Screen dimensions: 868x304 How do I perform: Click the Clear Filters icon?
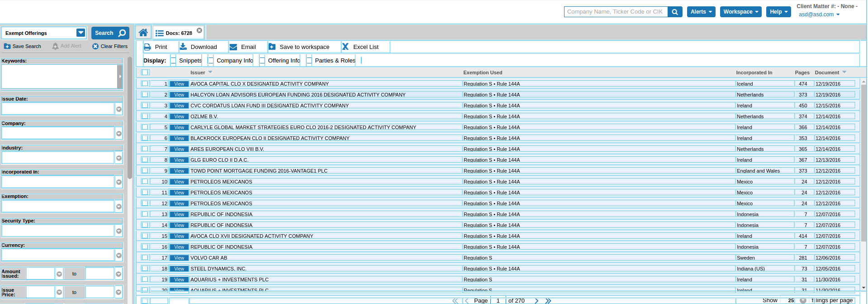click(95, 46)
